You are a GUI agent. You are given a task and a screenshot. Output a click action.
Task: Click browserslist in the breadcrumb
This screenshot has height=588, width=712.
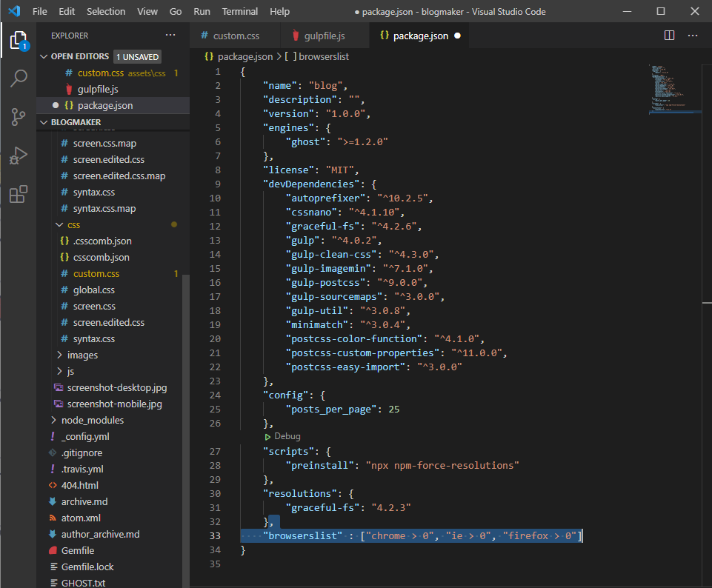[324, 56]
